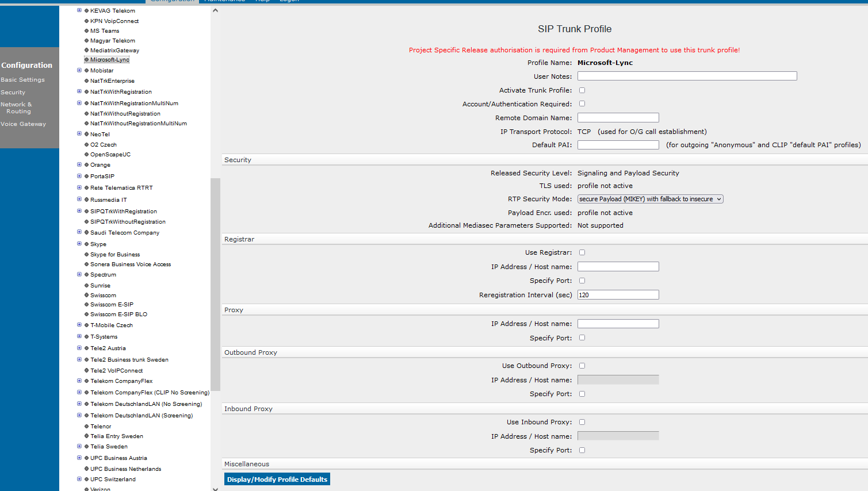Open Basic Settings in Configuration sidebar

[22, 80]
